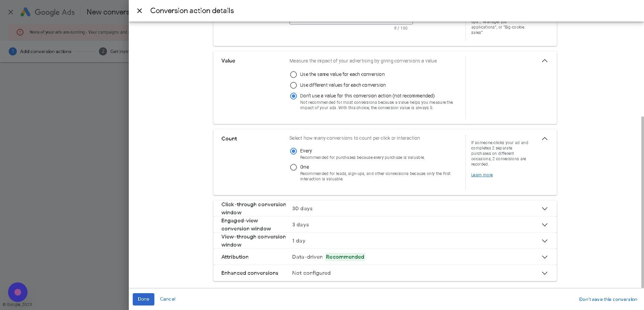Choose 'One' conversion count option

coord(293,167)
